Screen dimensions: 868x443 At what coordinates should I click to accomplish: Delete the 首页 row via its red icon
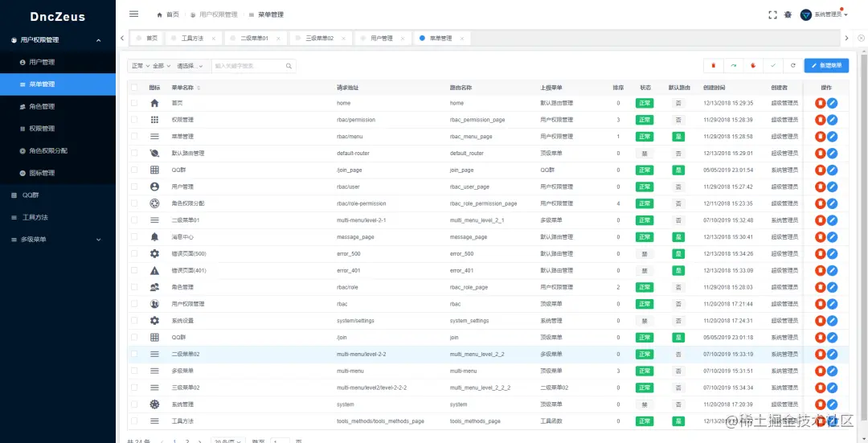821,103
